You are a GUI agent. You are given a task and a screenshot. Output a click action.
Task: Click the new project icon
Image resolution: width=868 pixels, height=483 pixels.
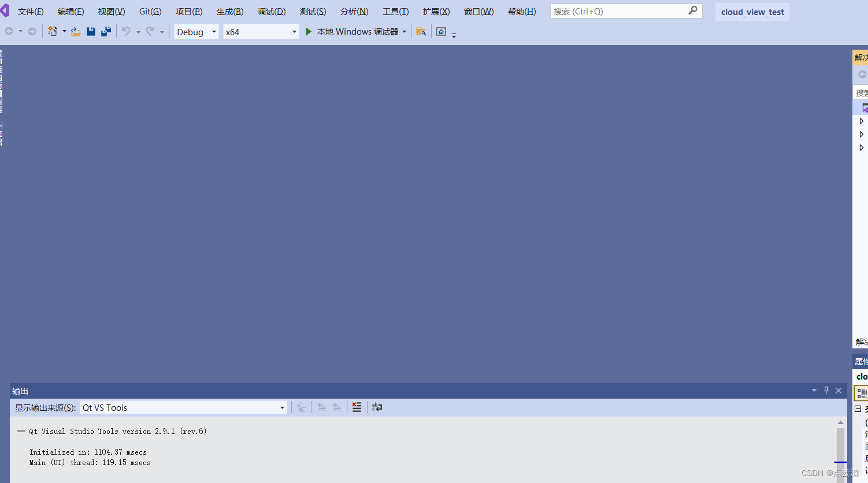pos(53,31)
